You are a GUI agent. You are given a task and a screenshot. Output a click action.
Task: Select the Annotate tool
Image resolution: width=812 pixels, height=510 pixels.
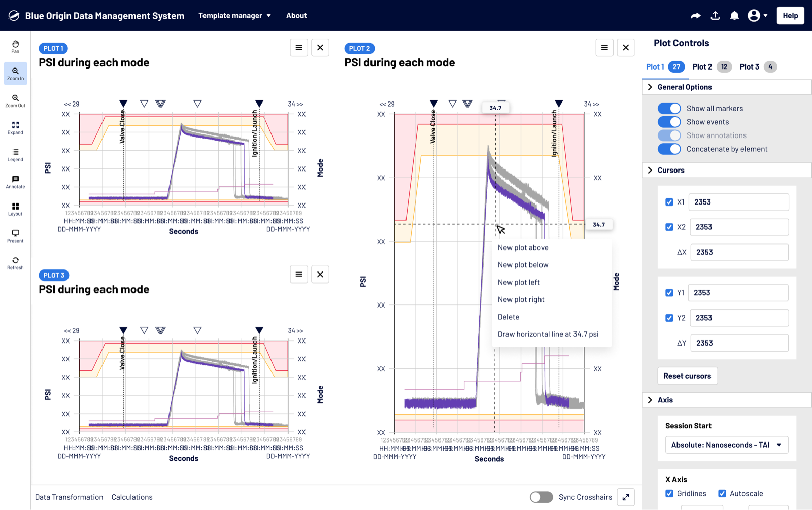pyautogui.click(x=15, y=182)
